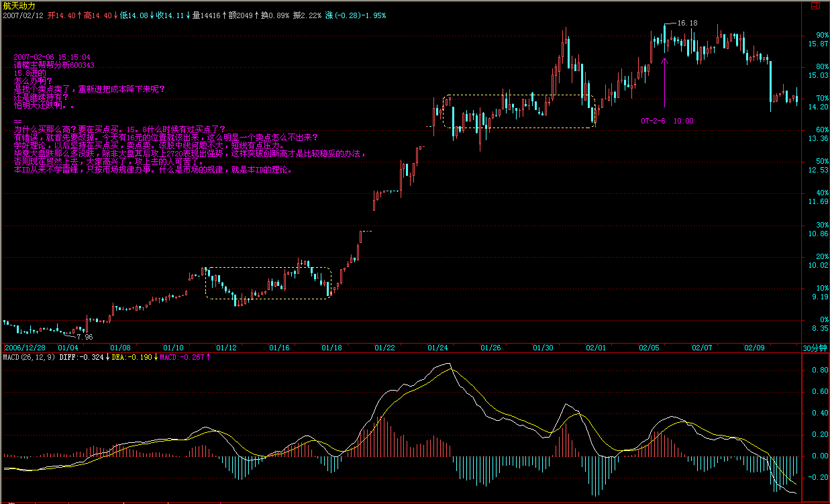Click the 2006/12/28 date on time axis
The width and height of the screenshot is (830, 504).
[25, 348]
